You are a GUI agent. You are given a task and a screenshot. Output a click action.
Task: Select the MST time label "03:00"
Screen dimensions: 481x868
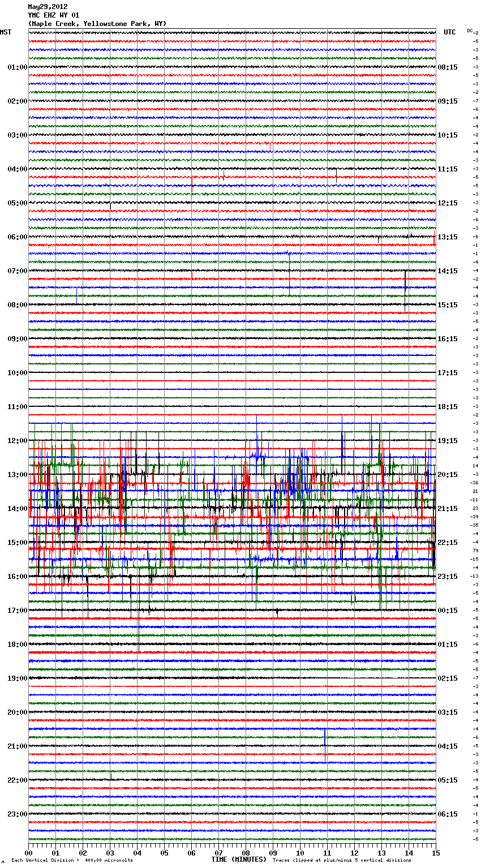[18, 135]
